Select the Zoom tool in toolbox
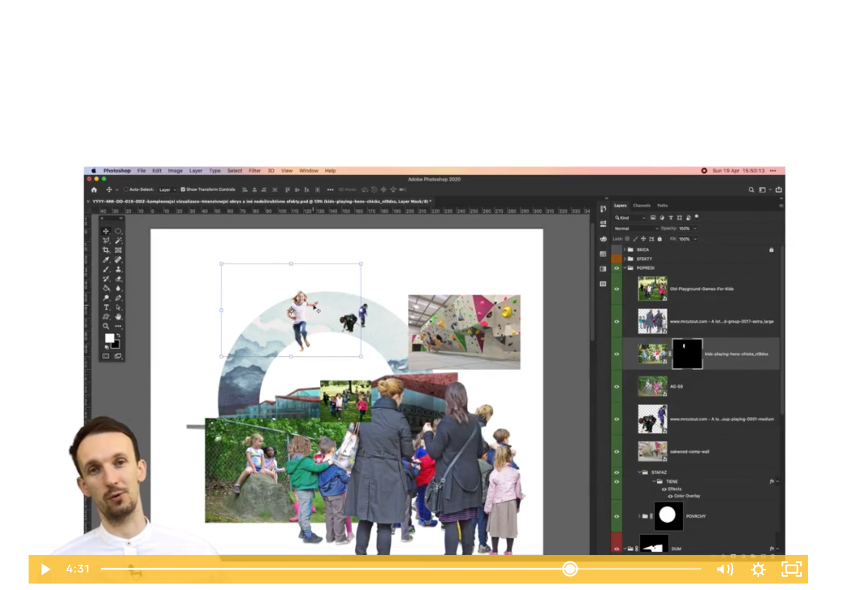The height and width of the screenshot is (590, 868). click(106, 326)
